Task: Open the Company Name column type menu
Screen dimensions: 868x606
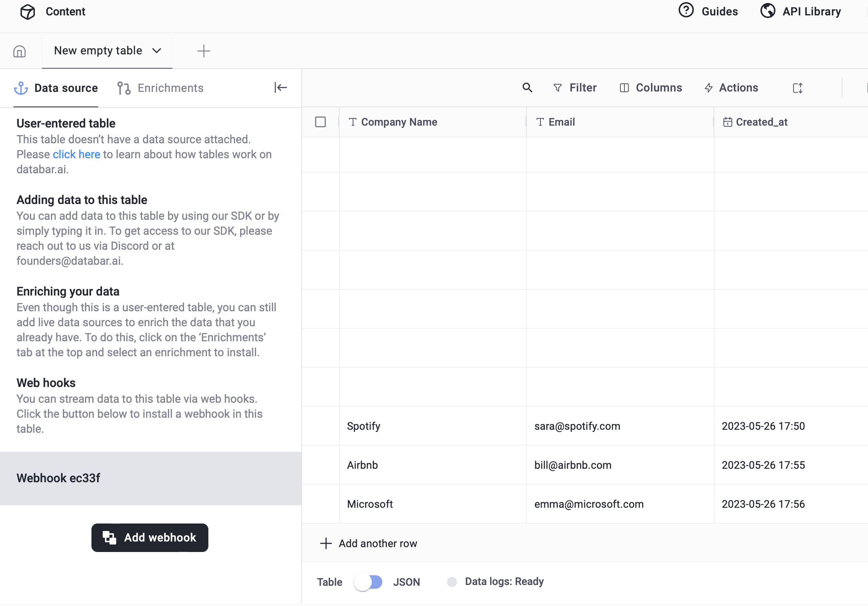Action: [x=353, y=122]
